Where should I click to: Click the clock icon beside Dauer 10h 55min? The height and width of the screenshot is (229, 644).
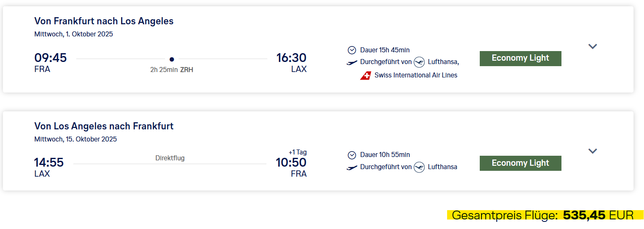point(352,155)
